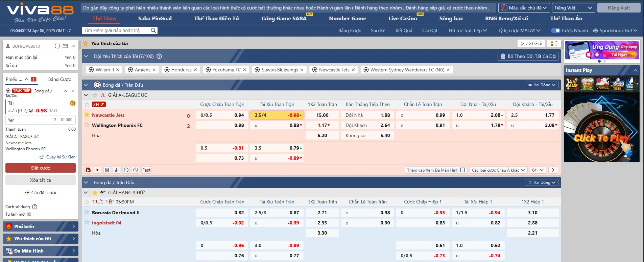Toggle the Cược Nhanh switch
This screenshot has height=262, width=644.
coord(555,30)
